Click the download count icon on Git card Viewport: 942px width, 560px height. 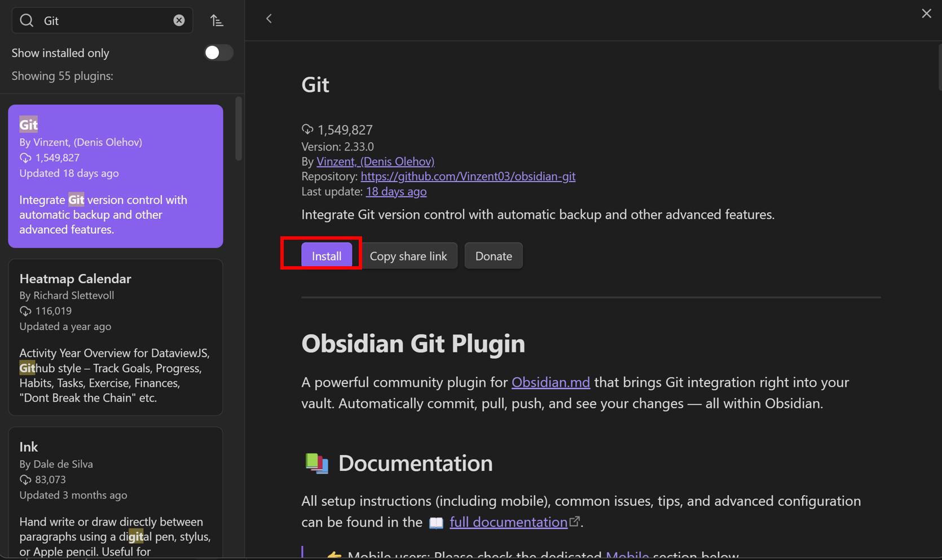coord(25,158)
